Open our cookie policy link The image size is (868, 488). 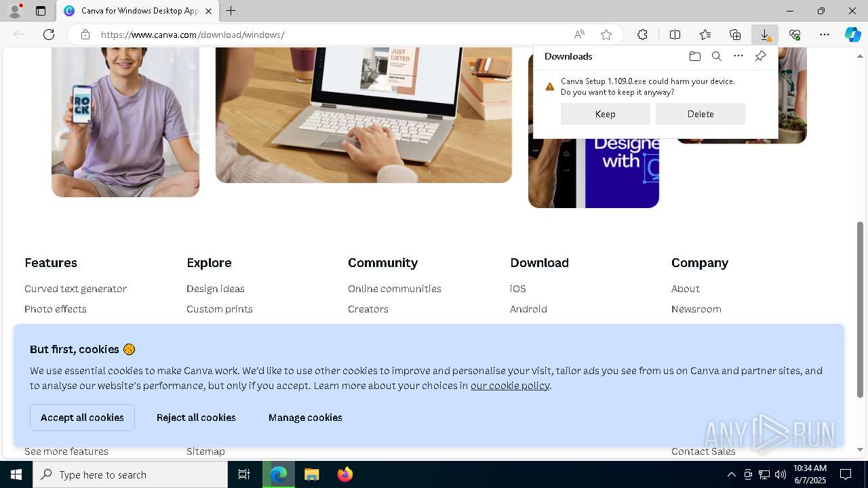tap(510, 386)
